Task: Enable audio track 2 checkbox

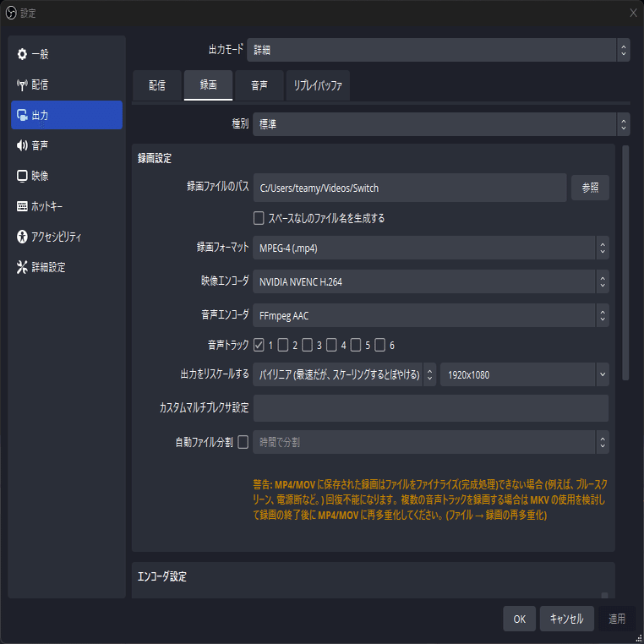Action: click(x=283, y=345)
